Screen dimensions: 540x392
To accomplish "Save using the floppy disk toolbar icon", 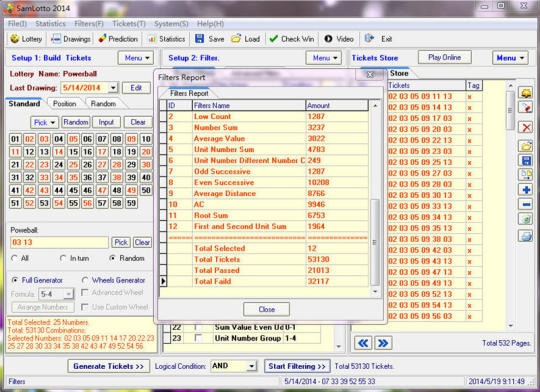I will click(x=209, y=39).
